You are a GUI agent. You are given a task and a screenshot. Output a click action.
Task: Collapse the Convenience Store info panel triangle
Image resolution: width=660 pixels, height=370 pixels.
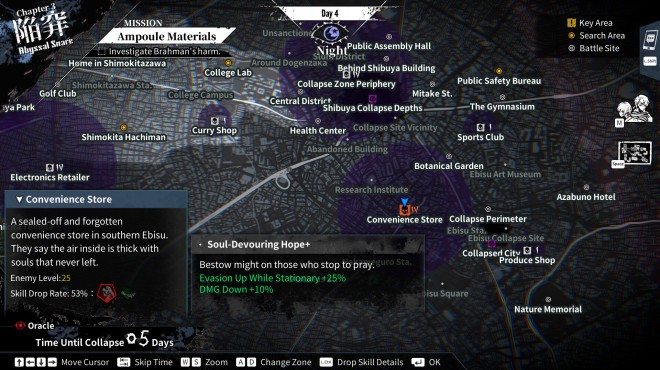[x=19, y=200]
